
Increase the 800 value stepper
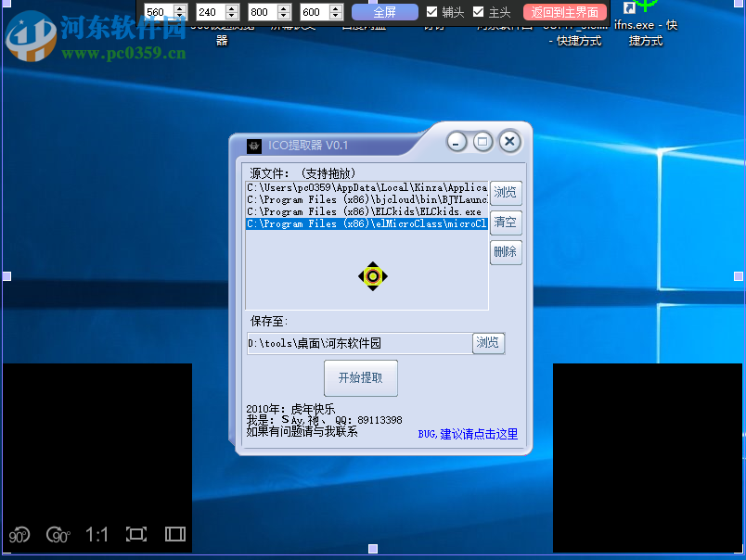[x=283, y=8]
